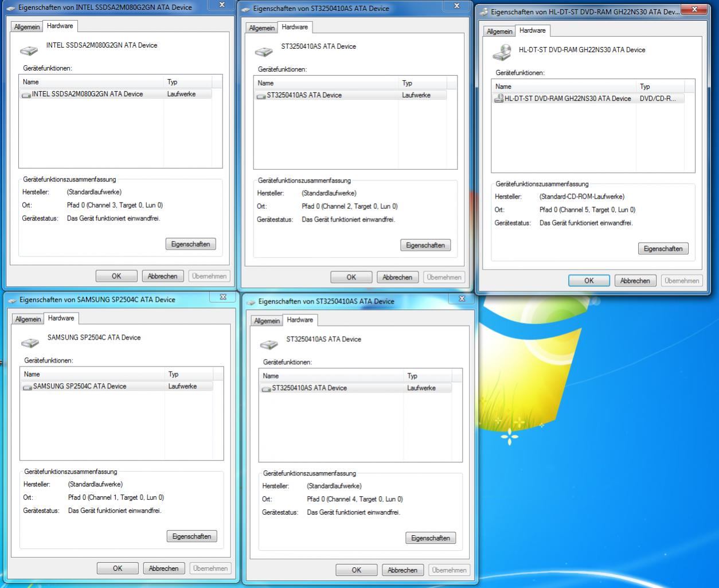
Task: Click title bar icon of ST3250410AS Channel 2 window
Action: (247, 9)
